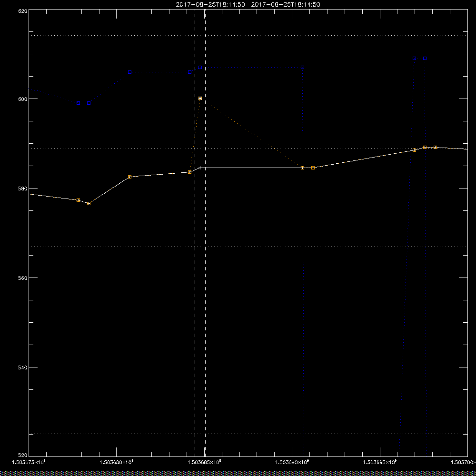Select the orange marker just before the left dashed line
This screenshot has width=476, height=476.
pos(190,172)
